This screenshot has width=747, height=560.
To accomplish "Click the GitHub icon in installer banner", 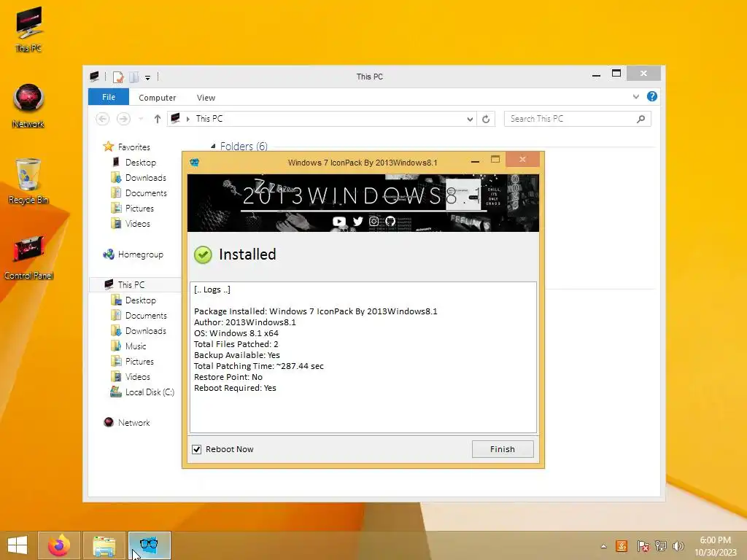I will 391,222.
